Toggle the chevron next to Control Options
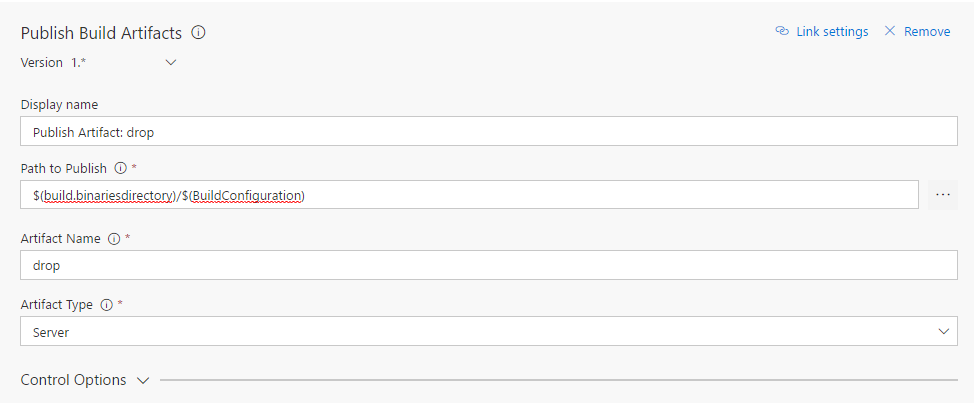This screenshot has width=974, height=403. 142,380
